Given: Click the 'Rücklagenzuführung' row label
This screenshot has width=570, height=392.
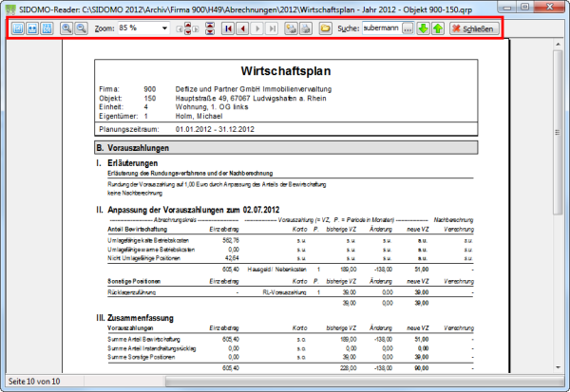Looking at the screenshot, I should click(x=132, y=292).
